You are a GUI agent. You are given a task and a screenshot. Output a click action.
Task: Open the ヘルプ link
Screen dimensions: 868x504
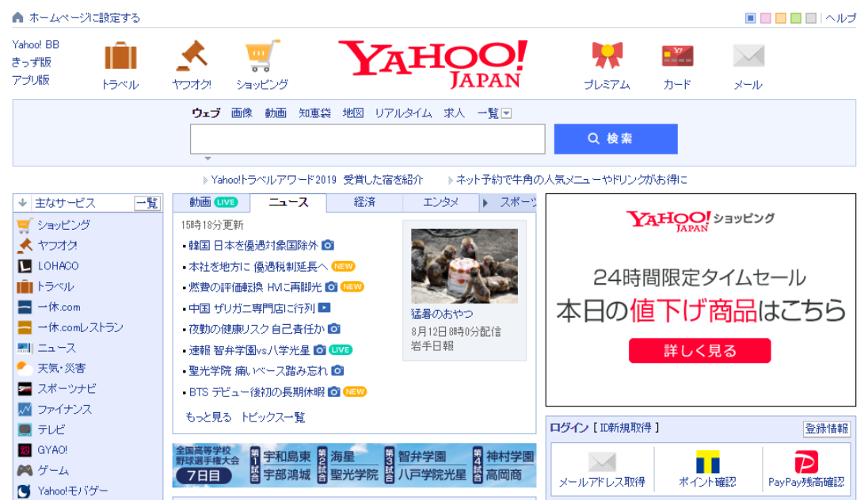[x=841, y=18]
